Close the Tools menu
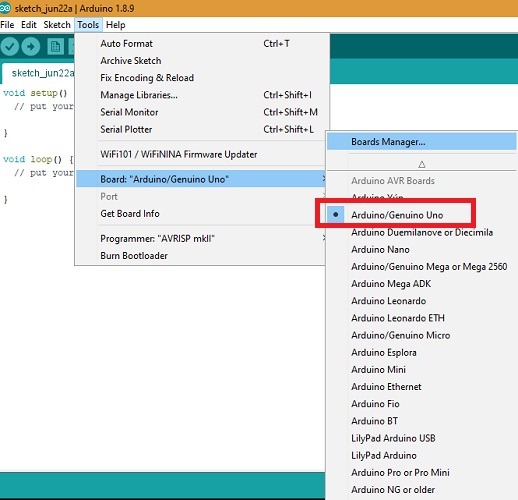Screen dimensions: 518x500 88,25
